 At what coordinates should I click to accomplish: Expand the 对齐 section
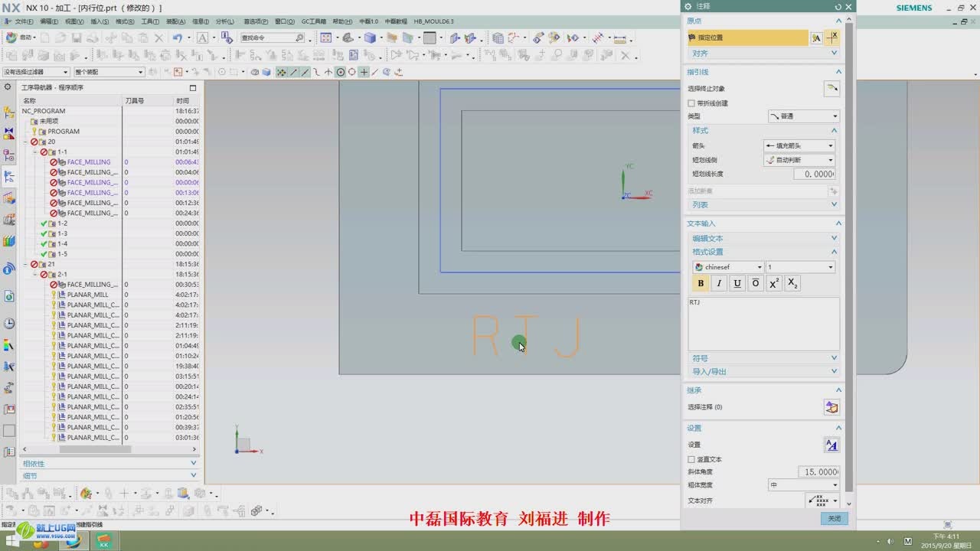[x=763, y=54]
